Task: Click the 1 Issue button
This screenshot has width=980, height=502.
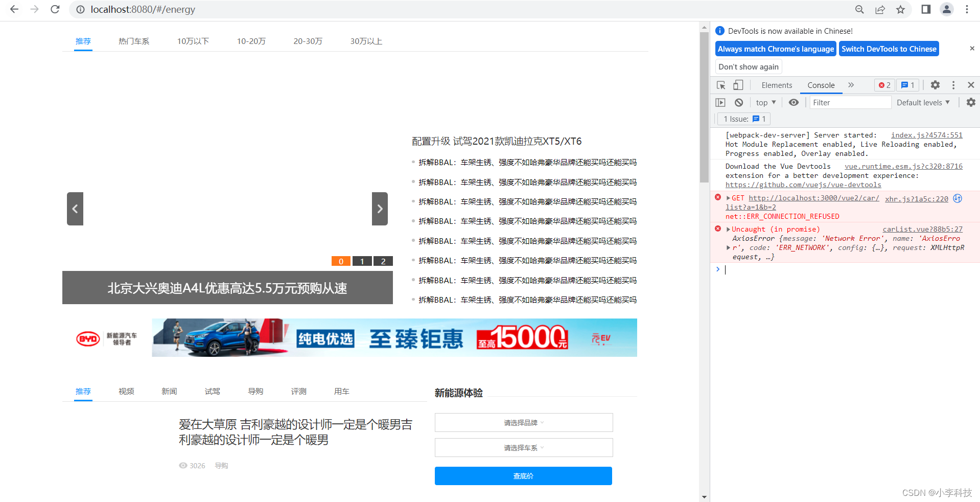Action: 744,119
